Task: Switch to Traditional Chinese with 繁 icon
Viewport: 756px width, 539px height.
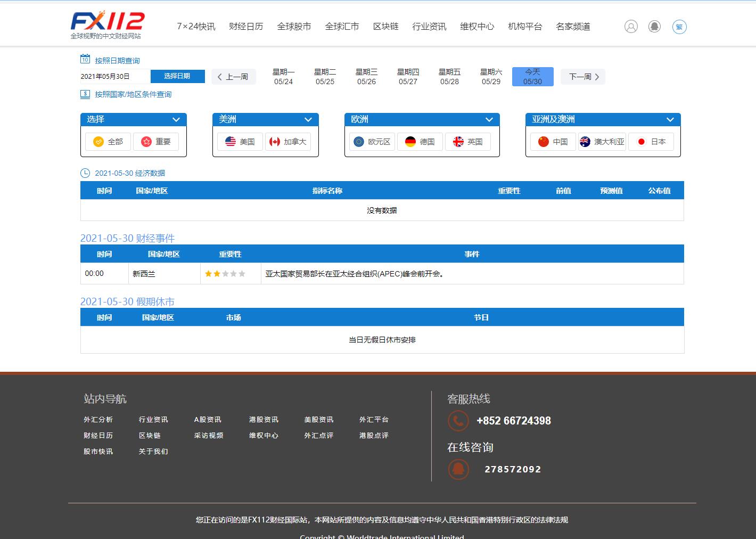Action: click(679, 27)
